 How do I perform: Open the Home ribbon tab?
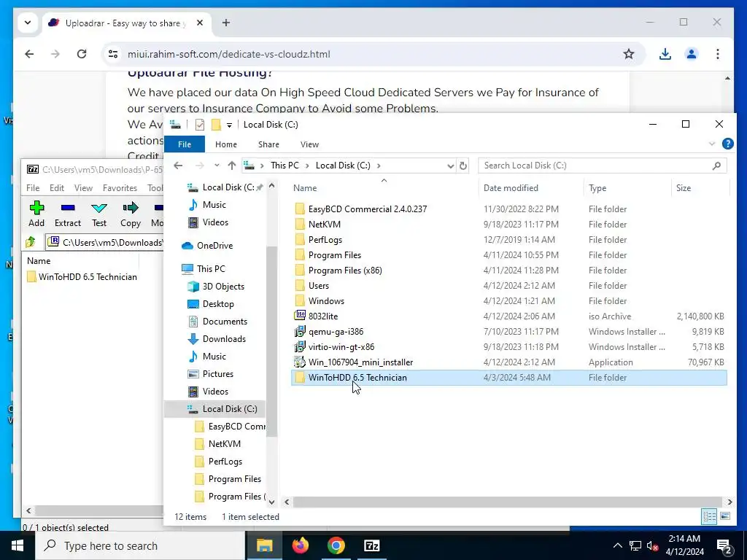[226, 144]
